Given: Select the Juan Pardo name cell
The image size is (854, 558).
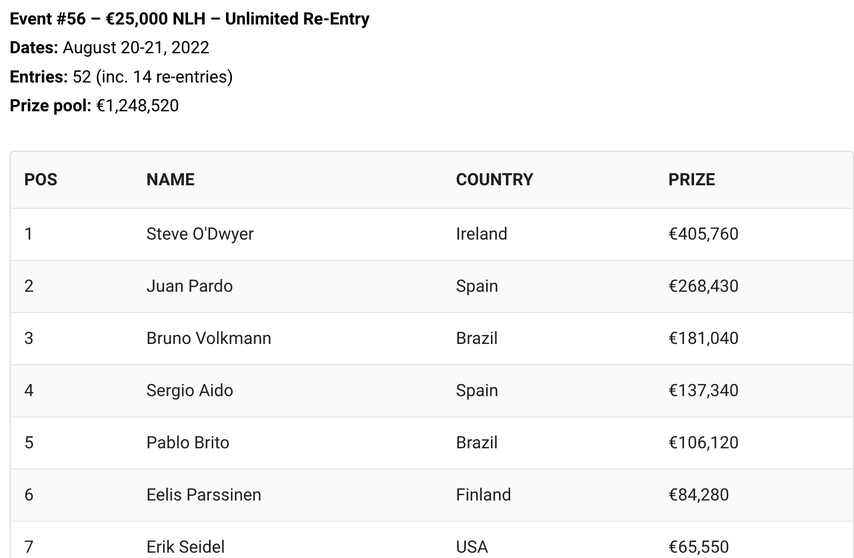Looking at the screenshot, I should [x=190, y=286].
